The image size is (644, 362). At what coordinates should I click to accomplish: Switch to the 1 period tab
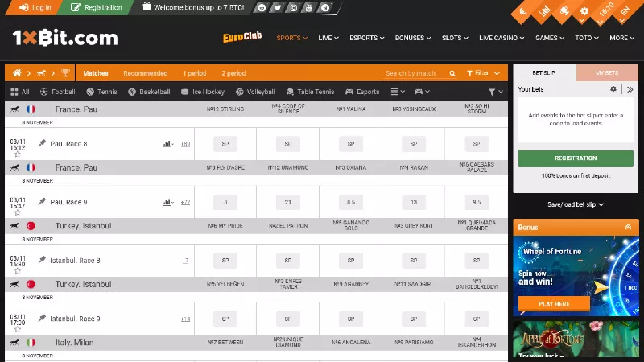194,73
